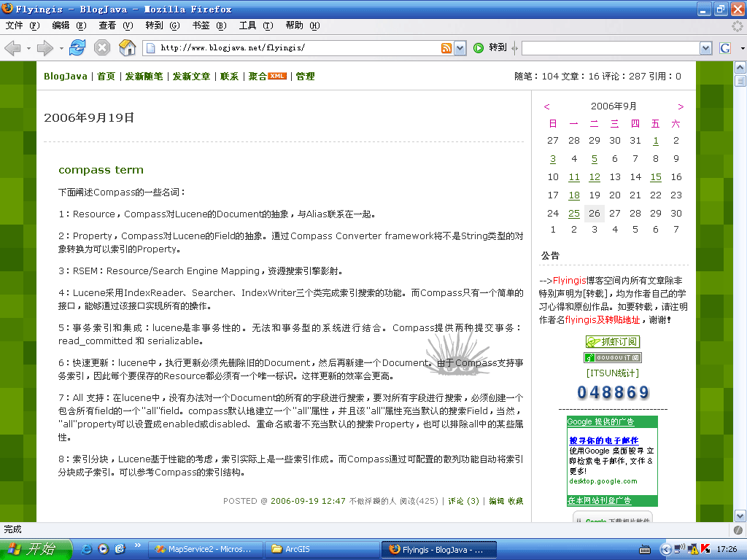The width and height of the screenshot is (747, 560).
Task: Open the 管理 admin link
Action: 305,76
